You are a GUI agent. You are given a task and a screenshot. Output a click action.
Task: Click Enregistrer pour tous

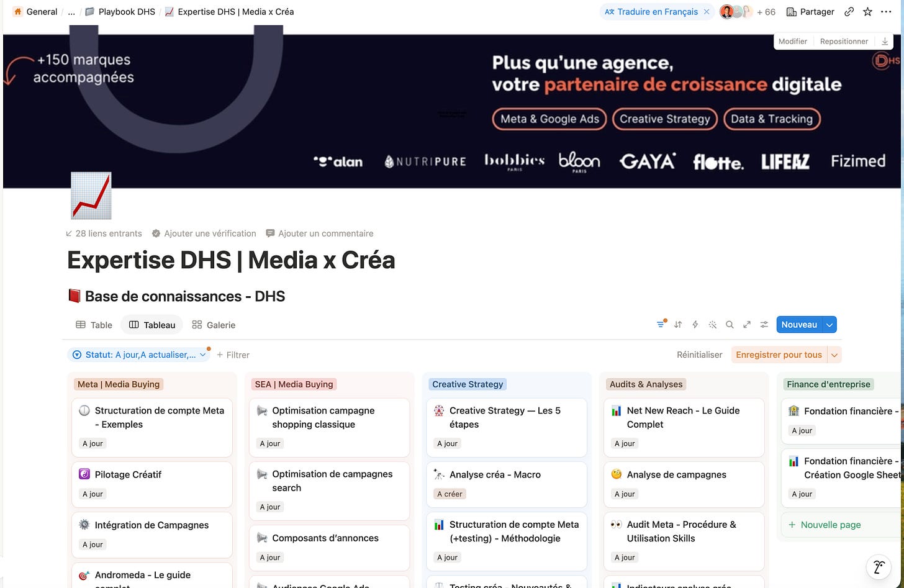click(x=779, y=355)
